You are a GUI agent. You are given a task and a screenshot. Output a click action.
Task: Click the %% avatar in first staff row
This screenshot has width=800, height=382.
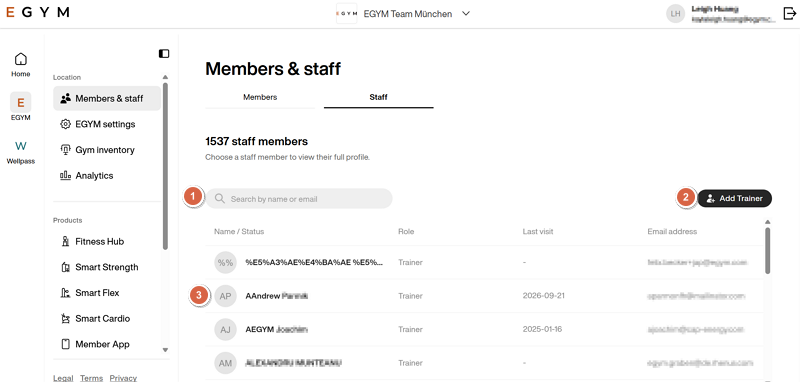tap(226, 263)
